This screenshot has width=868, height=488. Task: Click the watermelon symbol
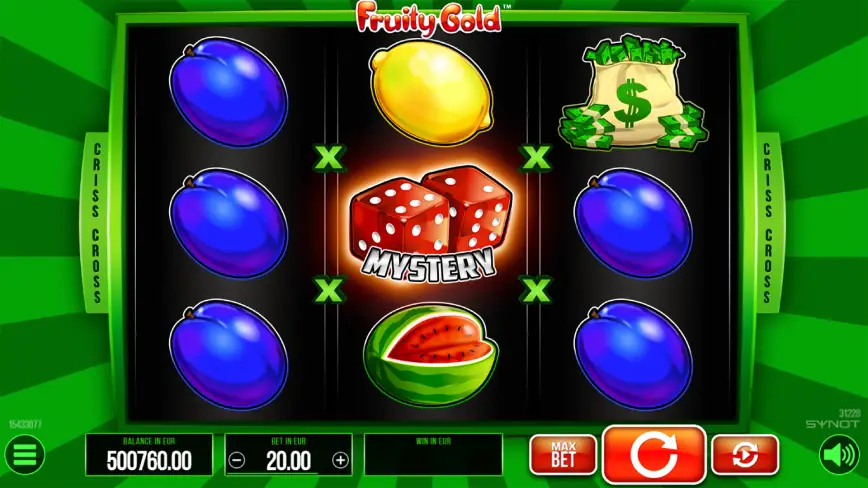(431, 355)
